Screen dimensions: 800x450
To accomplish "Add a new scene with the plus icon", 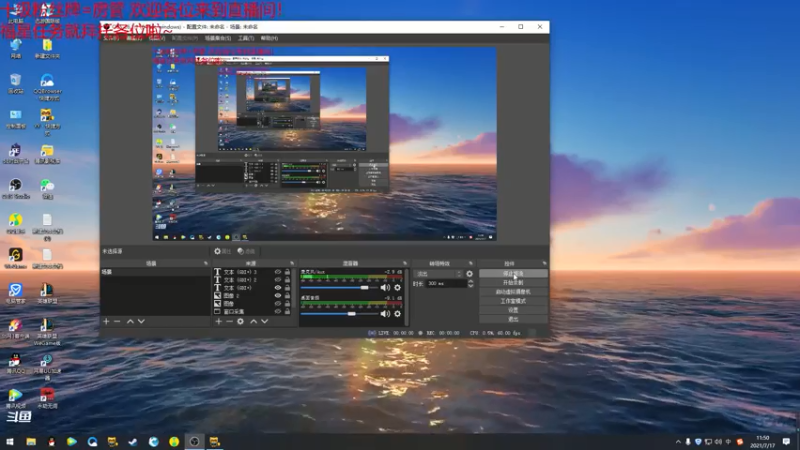I will [x=106, y=321].
